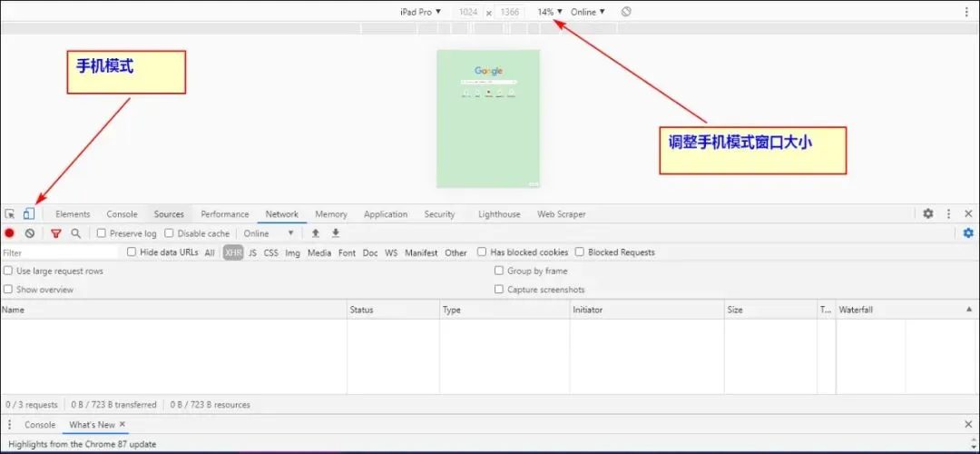Enable Group by frame checkbox
The height and width of the screenshot is (454, 980).
click(499, 271)
